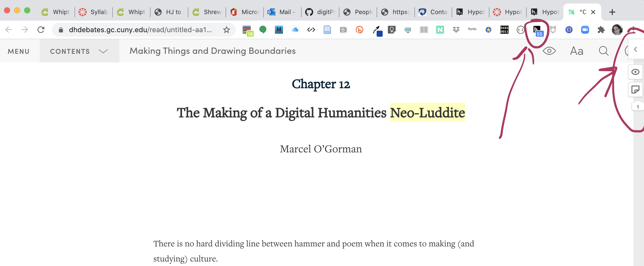Click the Dropbox extension icon
The height and width of the screenshot is (266, 644).
[456, 30]
